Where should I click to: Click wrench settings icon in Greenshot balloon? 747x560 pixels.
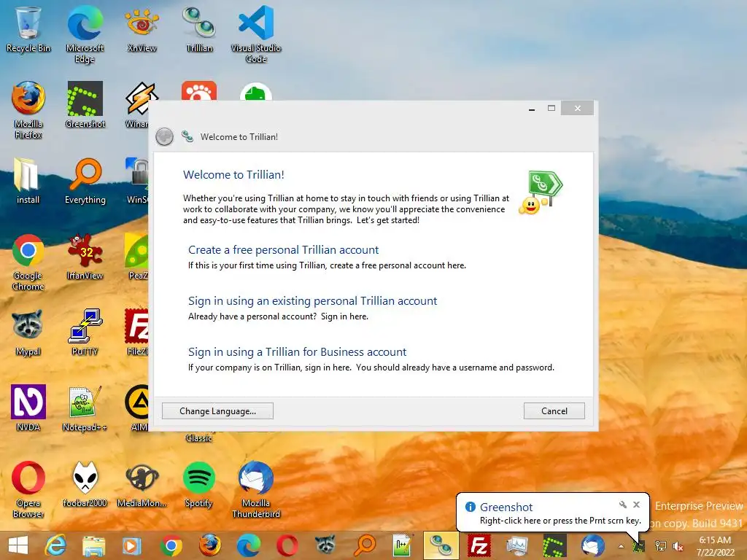pos(623,505)
